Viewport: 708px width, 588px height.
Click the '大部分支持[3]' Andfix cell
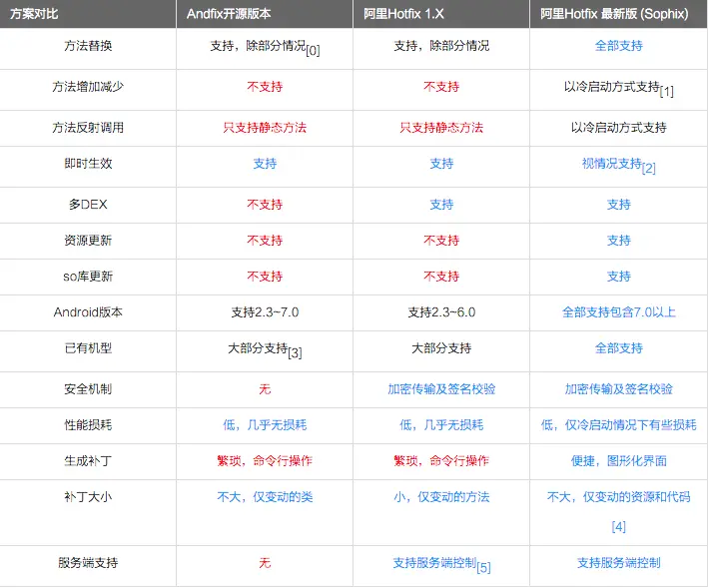pos(265,349)
